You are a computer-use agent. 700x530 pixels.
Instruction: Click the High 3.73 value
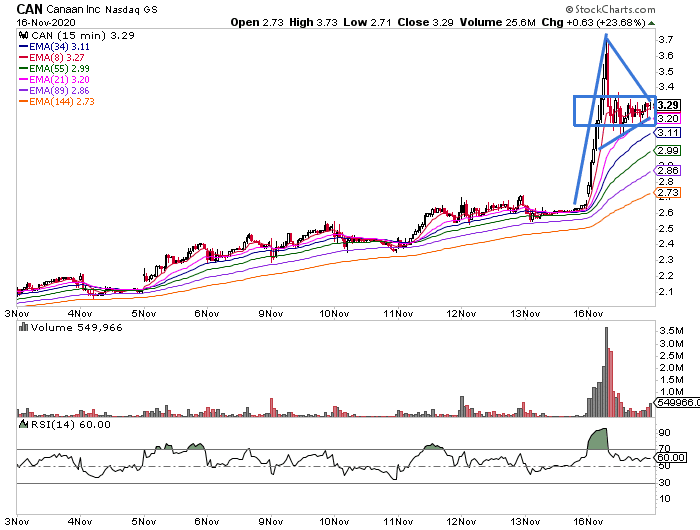[313, 22]
